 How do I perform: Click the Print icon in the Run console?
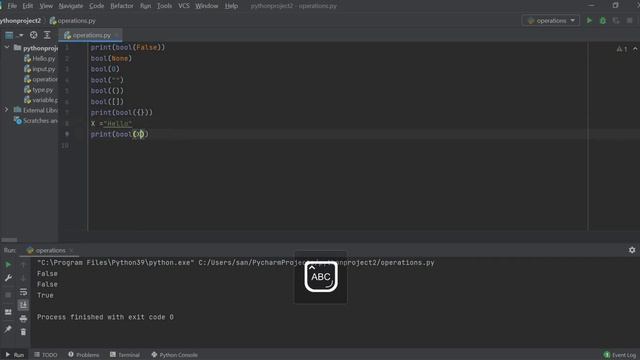[x=23, y=318]
